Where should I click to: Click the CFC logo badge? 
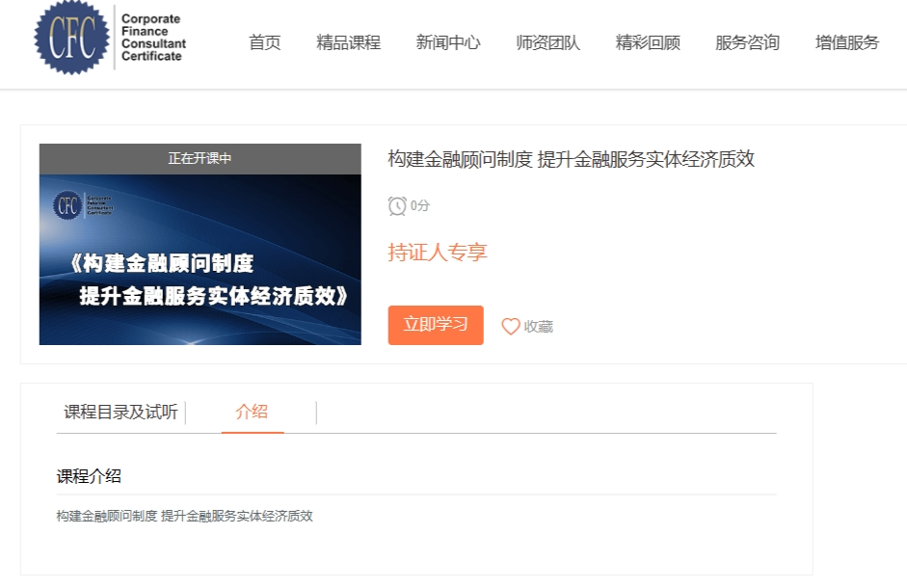[x=71, y=38]
